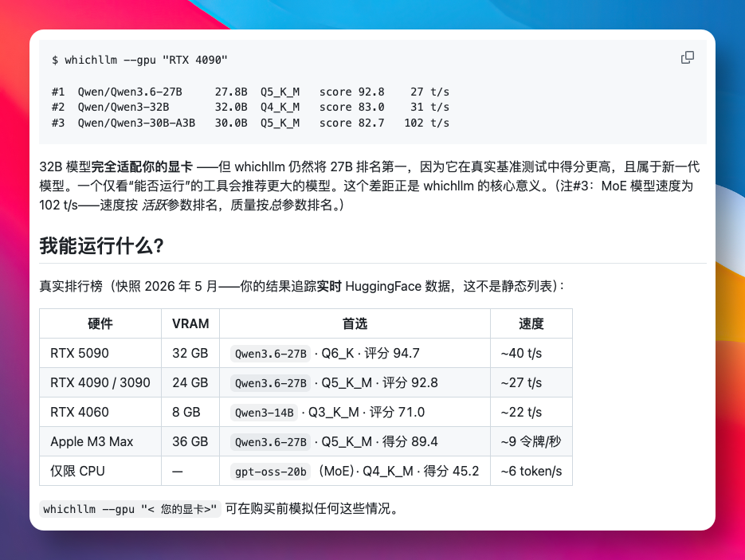Image resolution: width=745 pixels, height=560 pixels.
Task: Click the '~9 令牌/秒' speed cell
Action: pyautogui.click(x=531, y=441)
